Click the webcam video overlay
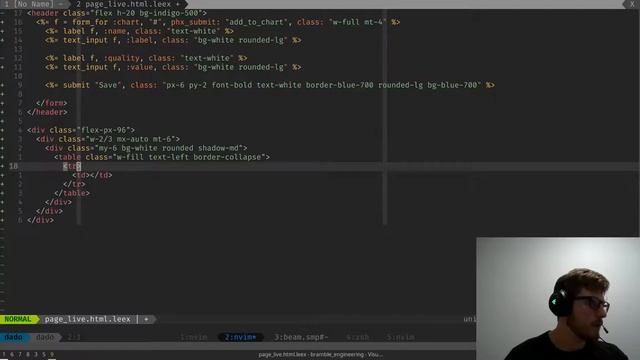 click(x=558, y=299)
